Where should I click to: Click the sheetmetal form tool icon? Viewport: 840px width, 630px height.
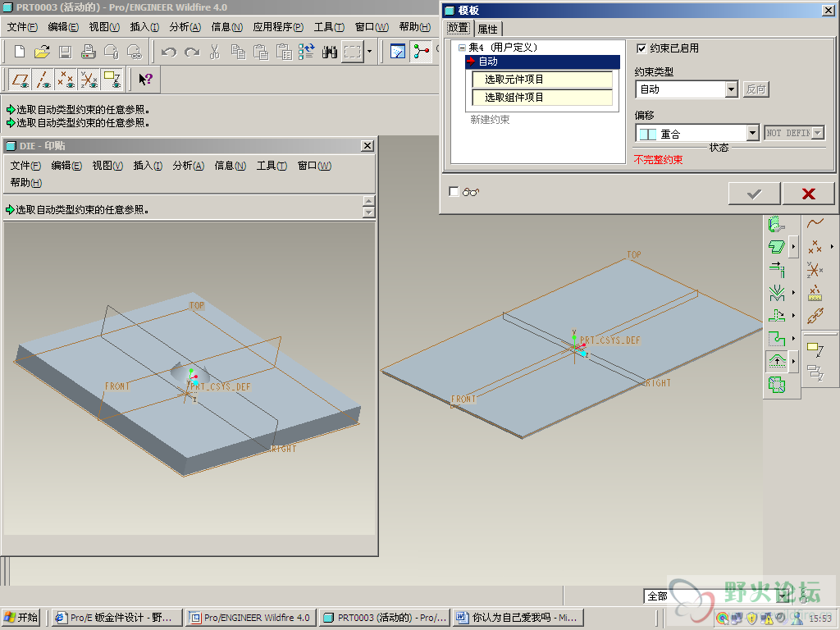(777, 361)
